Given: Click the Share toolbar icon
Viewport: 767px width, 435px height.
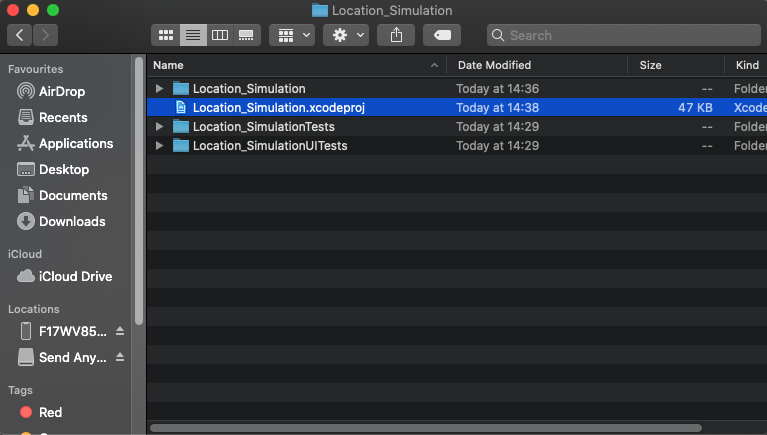Looking at the screenshot, I should (397, 35).
